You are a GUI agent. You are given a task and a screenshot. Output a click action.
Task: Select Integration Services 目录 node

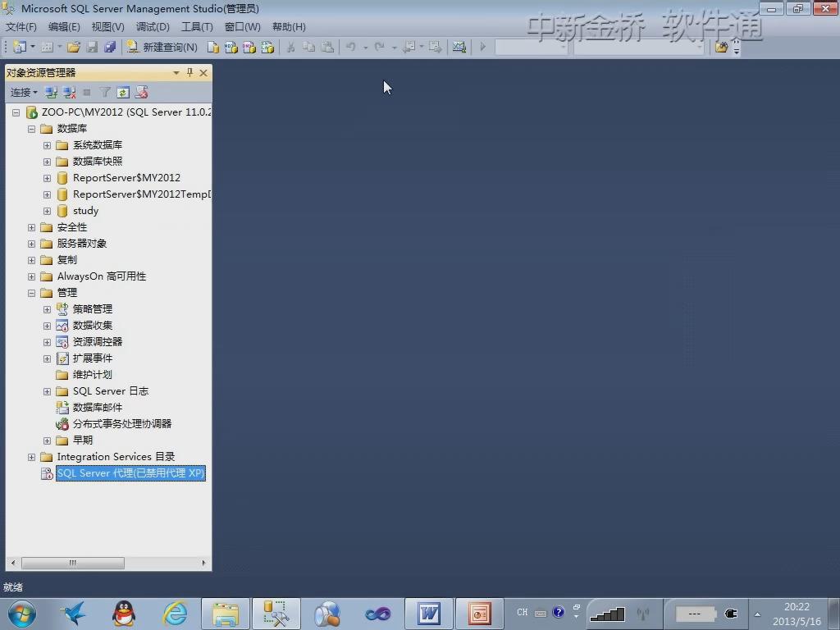click(116, 457)
